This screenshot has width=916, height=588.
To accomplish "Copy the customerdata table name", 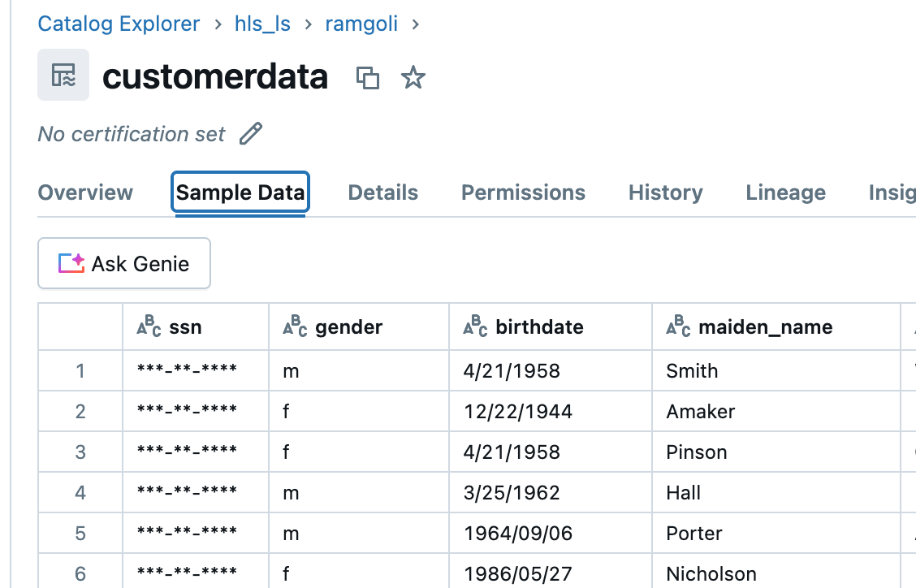I will [368, 78].
